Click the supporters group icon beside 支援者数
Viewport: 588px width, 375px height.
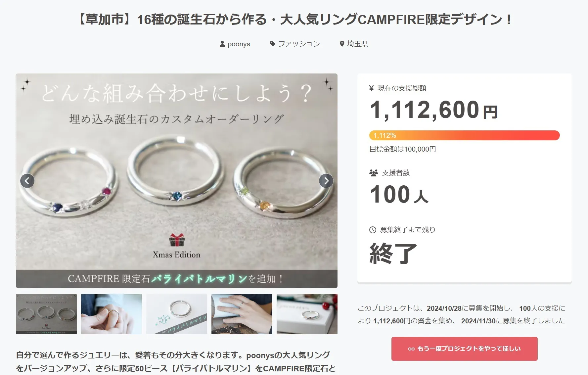[374, 173]
